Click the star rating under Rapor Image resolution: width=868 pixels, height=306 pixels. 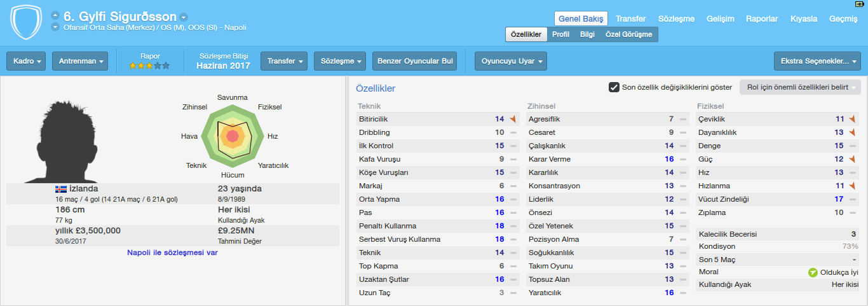(149, 66)
